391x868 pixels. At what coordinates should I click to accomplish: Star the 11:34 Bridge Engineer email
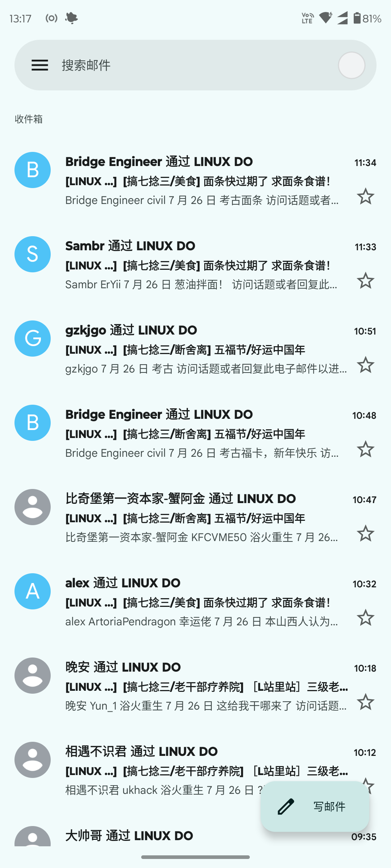[x=365, y=196]
